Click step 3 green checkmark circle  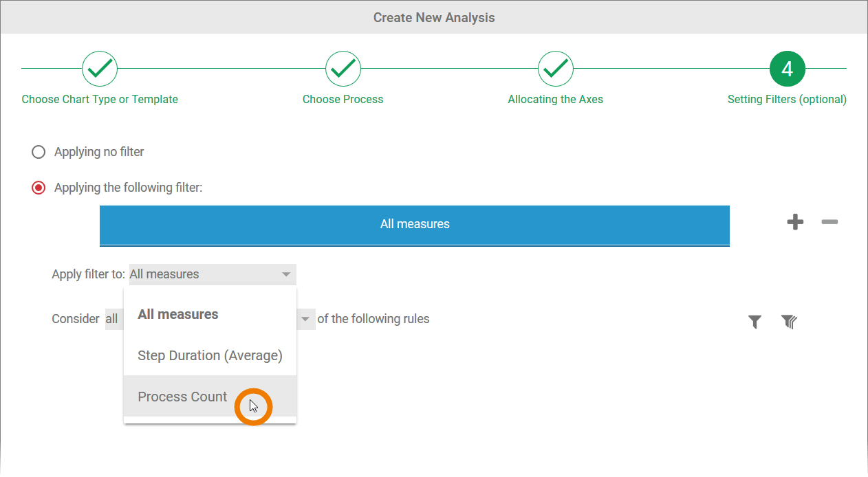[556, 68]
